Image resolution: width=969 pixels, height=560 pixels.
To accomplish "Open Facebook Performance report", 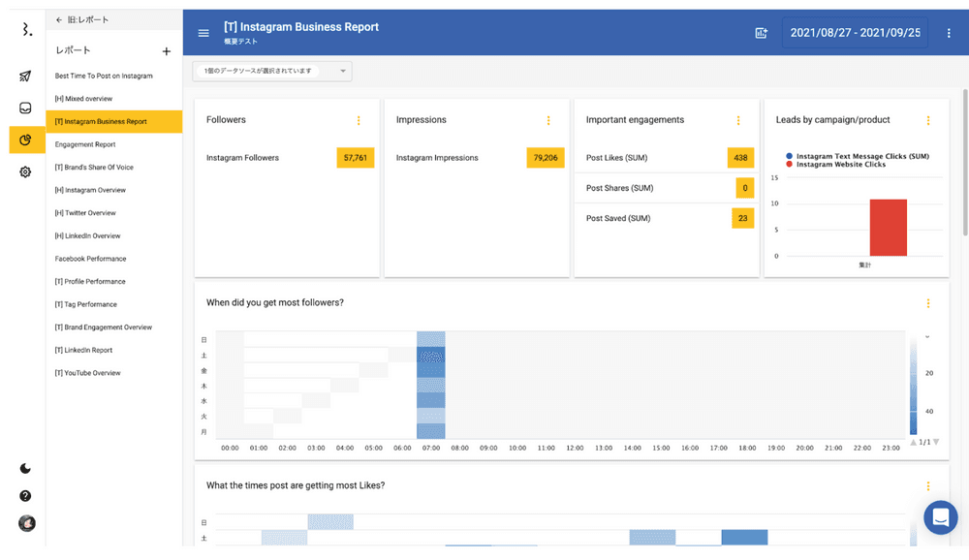I will point(90,259).
